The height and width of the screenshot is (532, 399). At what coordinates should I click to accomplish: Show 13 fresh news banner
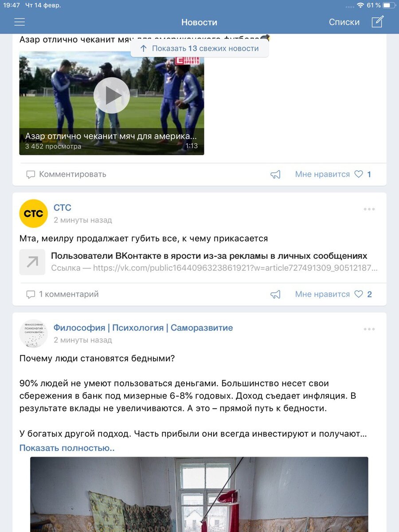pyautogui.click(x=199, y=48)
